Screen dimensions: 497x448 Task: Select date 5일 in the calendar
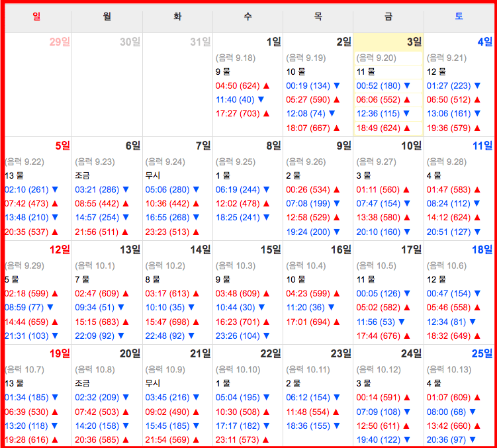(x=62, y=146)
